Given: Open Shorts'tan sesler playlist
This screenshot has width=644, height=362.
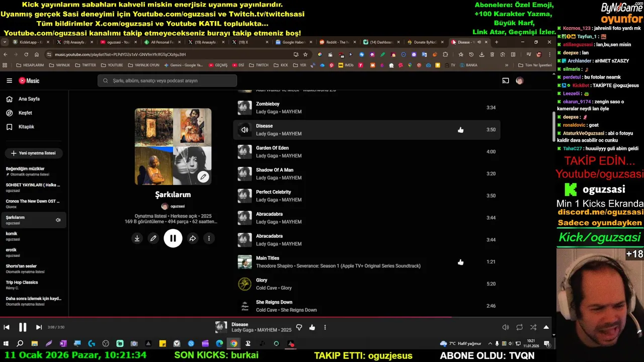Looking at the screenshot, I should click(33, 268).
